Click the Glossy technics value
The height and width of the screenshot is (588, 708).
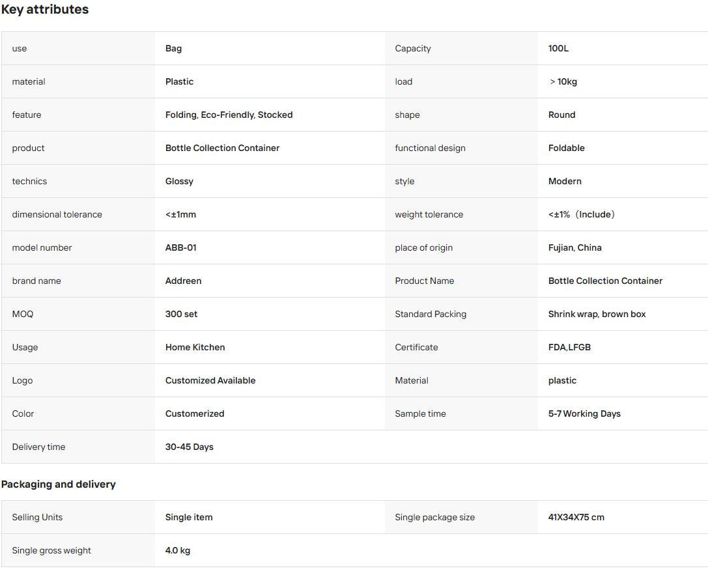[179, 182]
